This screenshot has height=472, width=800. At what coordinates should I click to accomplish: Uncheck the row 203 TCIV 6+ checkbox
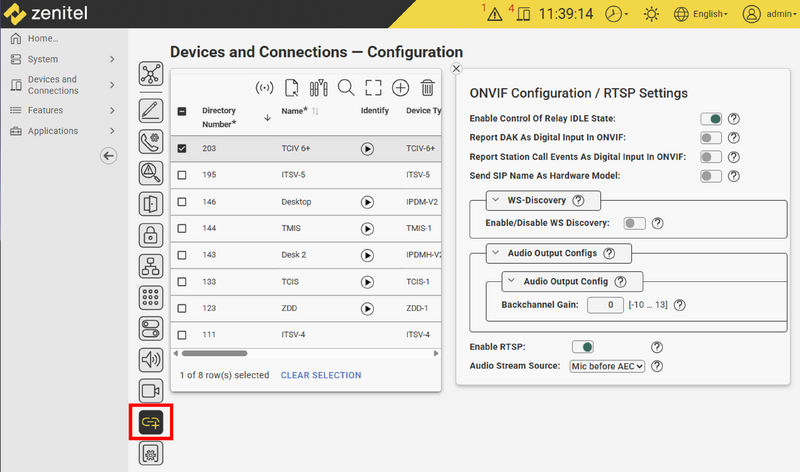click(182, 148)
